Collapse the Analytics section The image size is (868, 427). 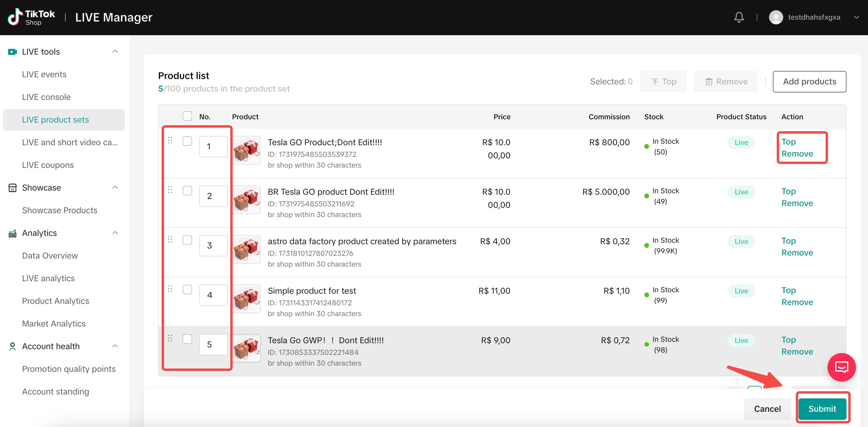pyautogui.click(x=115, y=233)
